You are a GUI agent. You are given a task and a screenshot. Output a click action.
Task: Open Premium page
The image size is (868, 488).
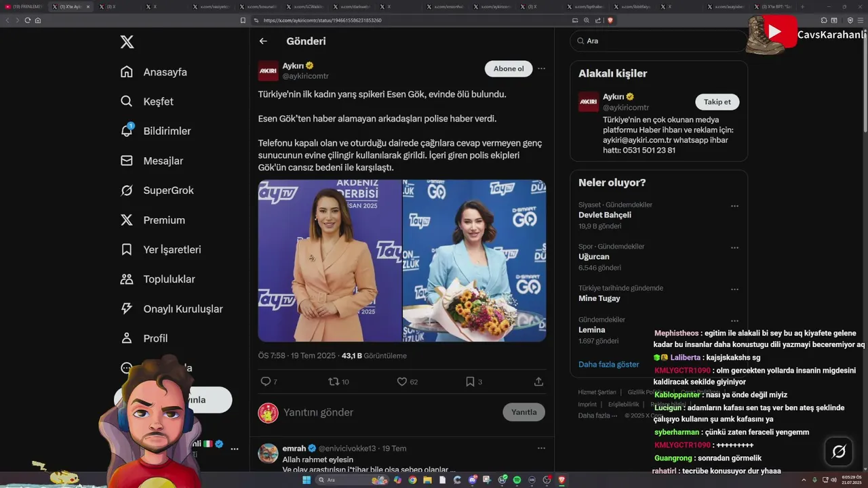click(x=153, y=220)
